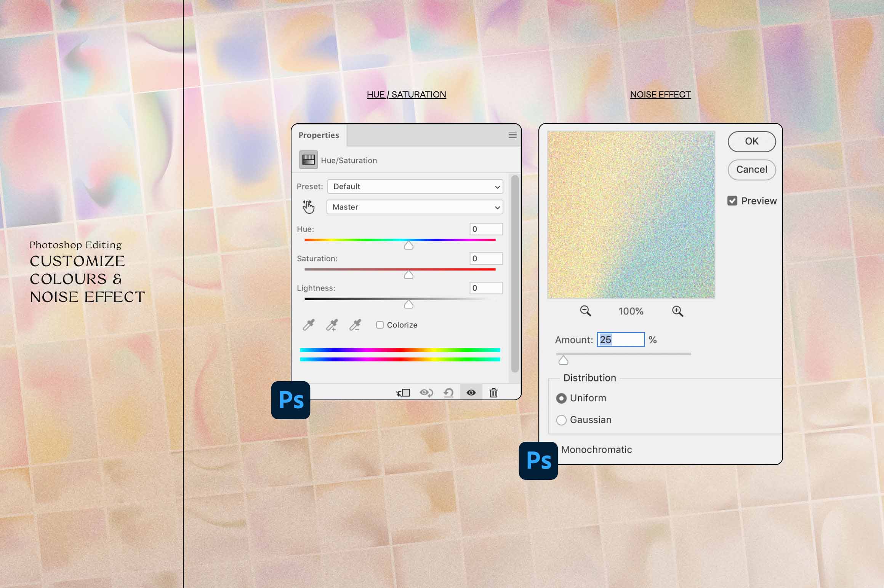
Task: Click the Hue/Saturation adjustment layer icon
Action: point(307,160)
